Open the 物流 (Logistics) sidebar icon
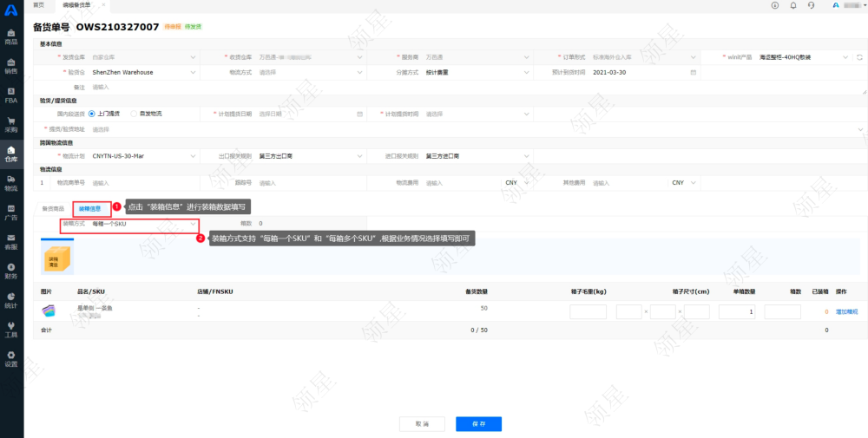This screenshot has width=868, height=438. (11, 182)
